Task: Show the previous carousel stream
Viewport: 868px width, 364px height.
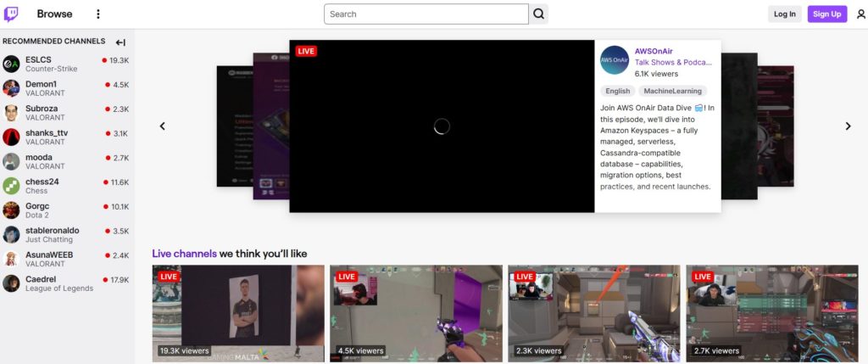Action: coord(163,126)
